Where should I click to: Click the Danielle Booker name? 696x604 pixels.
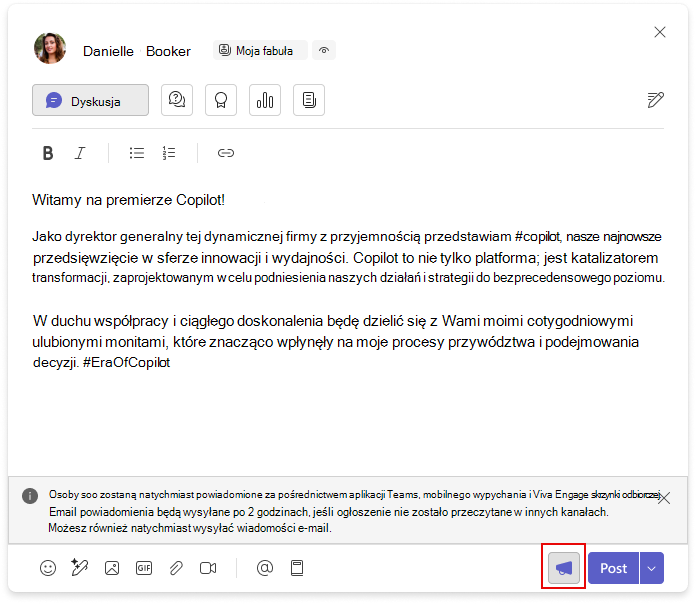point(137,51)
